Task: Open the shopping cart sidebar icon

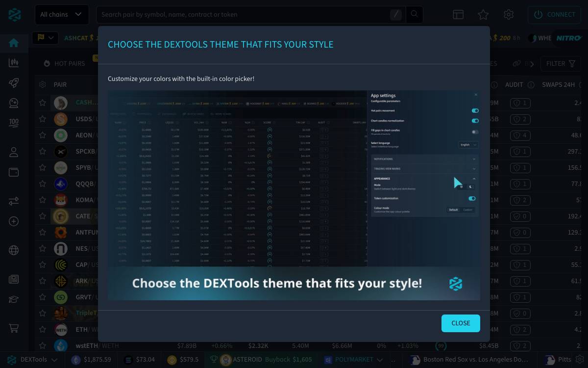Action: [14, 328]
